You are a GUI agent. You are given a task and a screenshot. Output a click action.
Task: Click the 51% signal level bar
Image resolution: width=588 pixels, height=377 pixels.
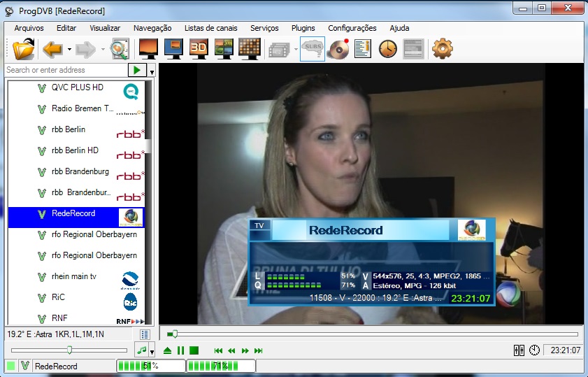click(x=151, y=366)
